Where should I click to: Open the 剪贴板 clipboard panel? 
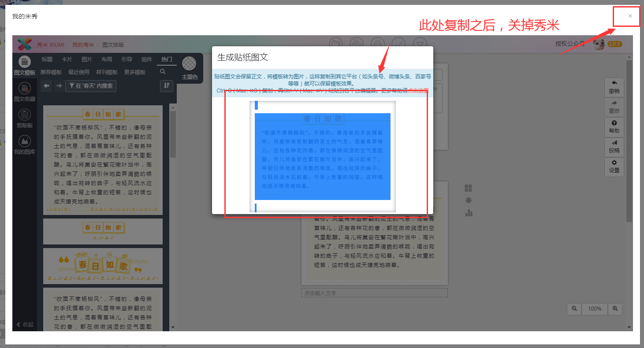point(25,118)
